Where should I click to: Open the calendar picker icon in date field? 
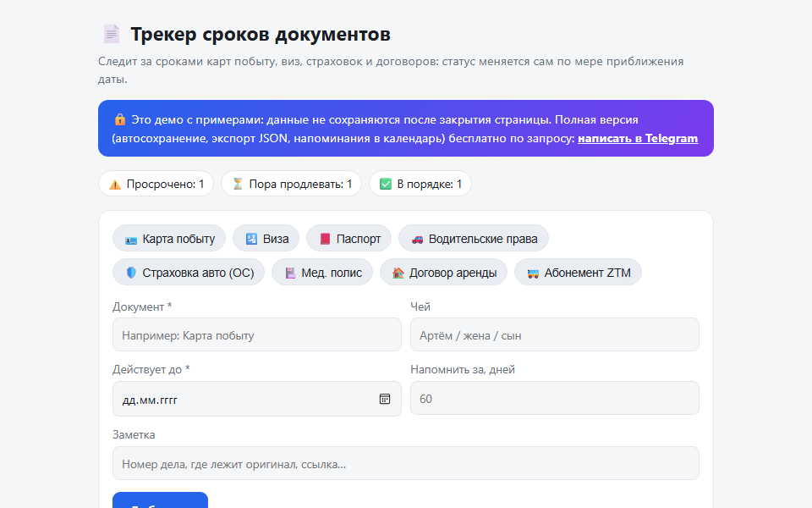384,399
